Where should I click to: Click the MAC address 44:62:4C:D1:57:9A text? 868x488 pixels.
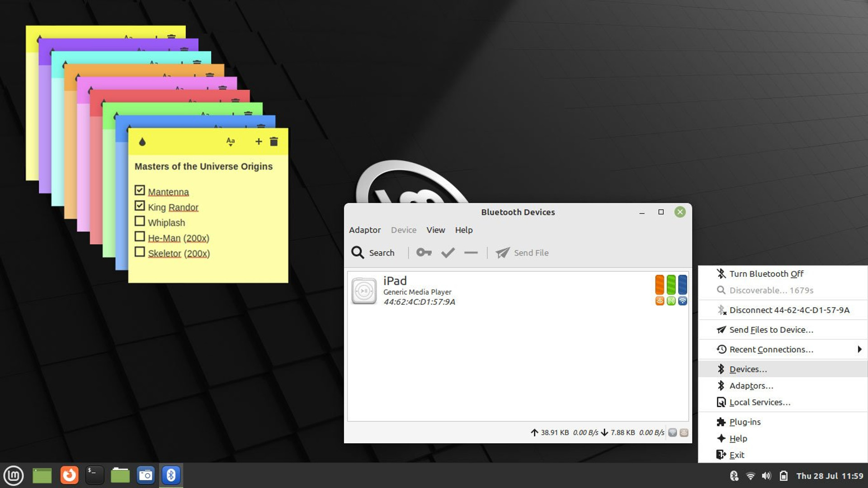click(x=419, y=302)
